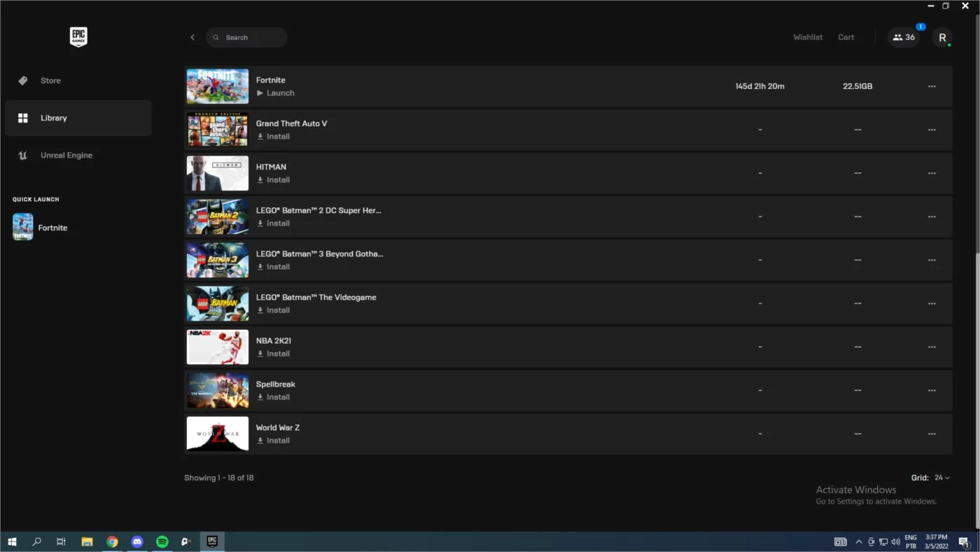Screen dimensions: 980x552
Task: Click the 'Showing 1 - 18 of 18' text
Action: point(219,478)
